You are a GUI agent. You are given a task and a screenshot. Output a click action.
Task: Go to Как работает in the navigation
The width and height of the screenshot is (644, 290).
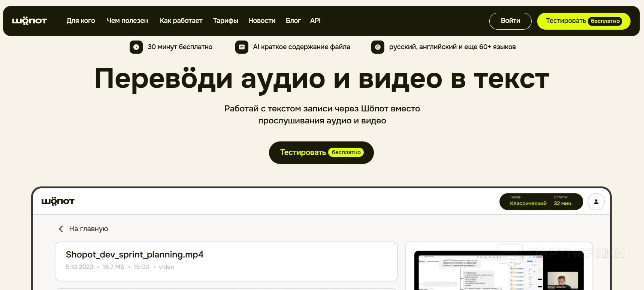point(181,21)
